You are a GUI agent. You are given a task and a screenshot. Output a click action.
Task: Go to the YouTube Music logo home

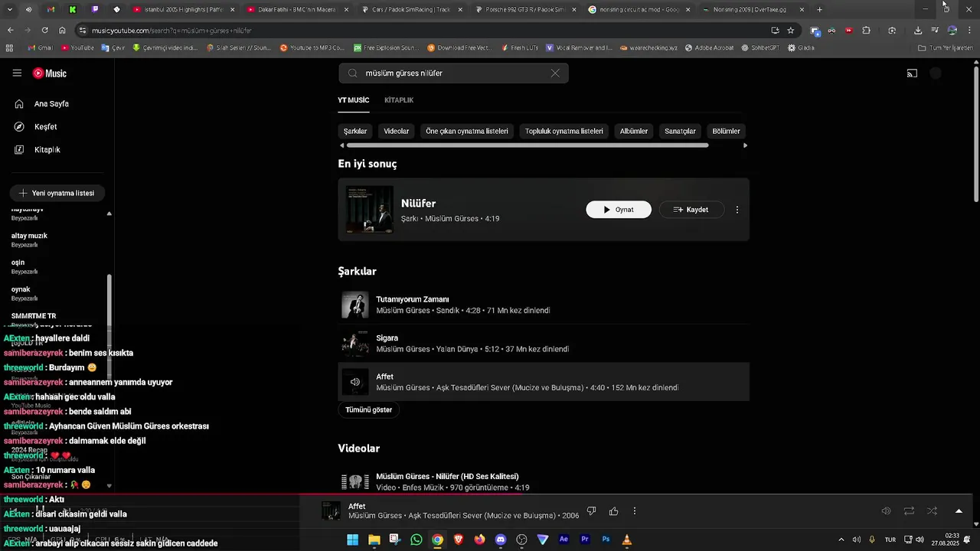[50, 73]
